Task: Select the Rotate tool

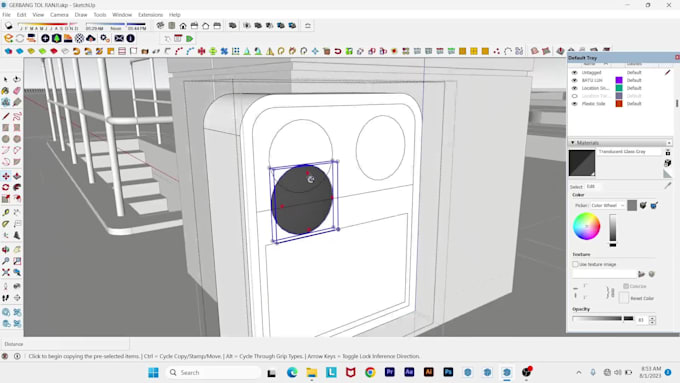Action: pyautogui.click(x=6, y=187)
